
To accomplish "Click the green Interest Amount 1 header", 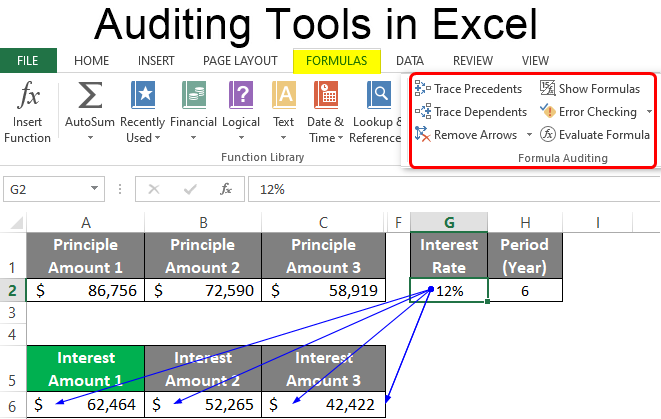I will 86,369.
